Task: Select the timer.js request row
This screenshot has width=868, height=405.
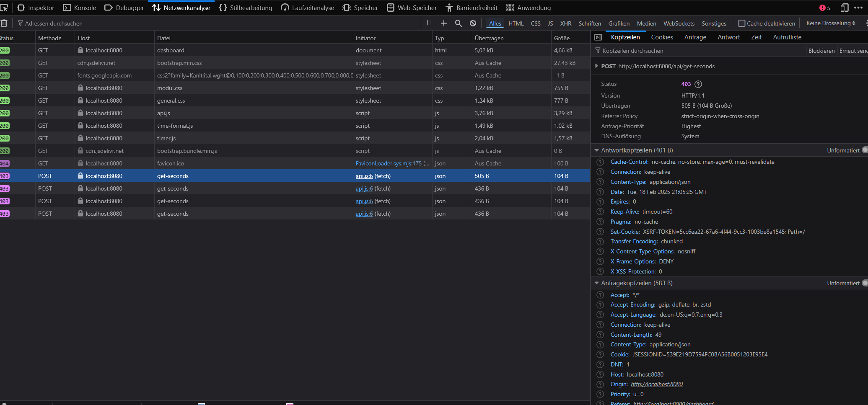Action: (295, 138)
